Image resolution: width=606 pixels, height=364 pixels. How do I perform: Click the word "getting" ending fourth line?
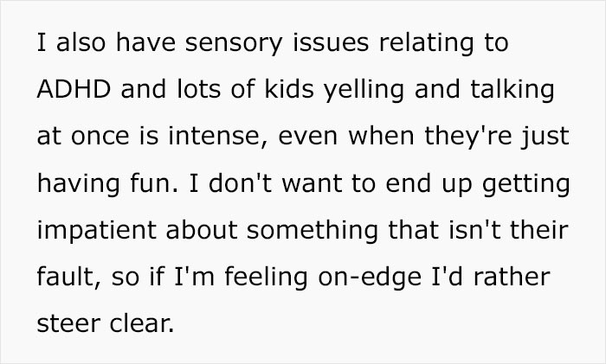pos(526,185)
